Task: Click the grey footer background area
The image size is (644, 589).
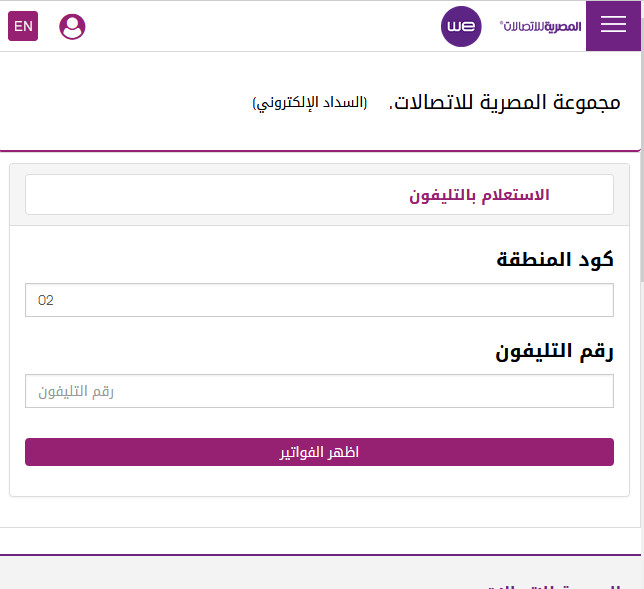Action: click(200, 574)
